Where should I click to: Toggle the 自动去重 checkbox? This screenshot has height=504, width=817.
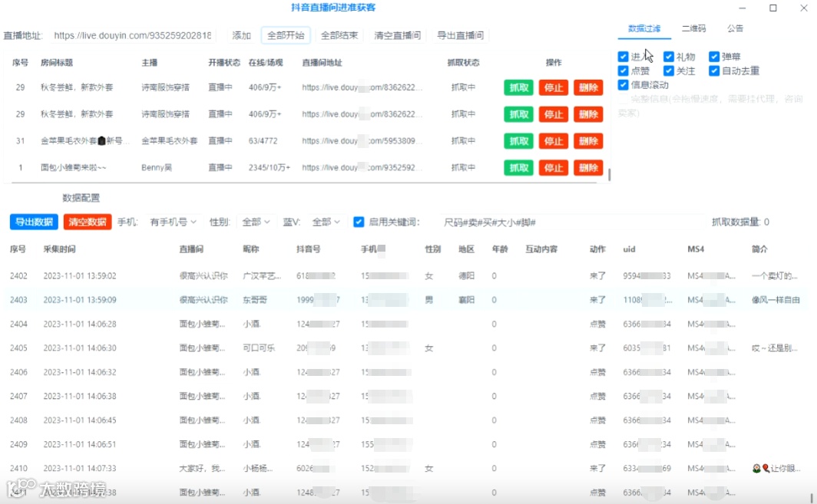(714, 71)
